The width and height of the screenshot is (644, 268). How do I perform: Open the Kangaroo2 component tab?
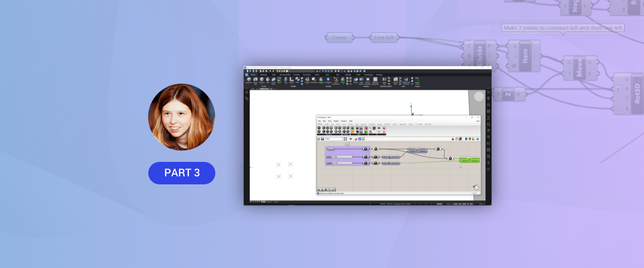tap(402, 124)
